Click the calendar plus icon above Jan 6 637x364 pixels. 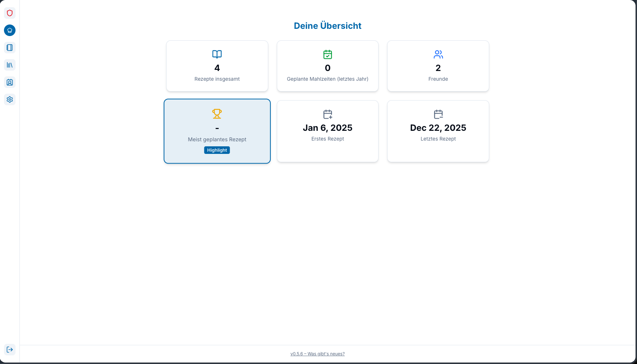click(328, 114)
